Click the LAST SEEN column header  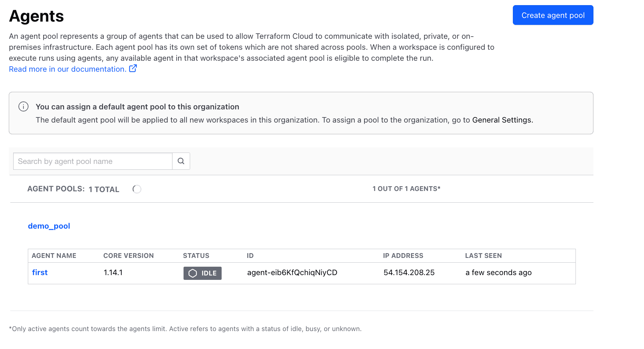pos(484,255)
